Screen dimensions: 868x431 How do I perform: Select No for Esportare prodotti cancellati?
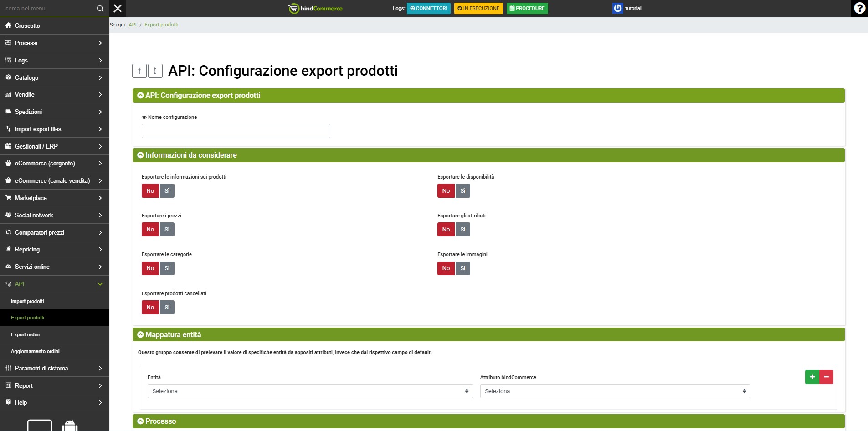150,308
